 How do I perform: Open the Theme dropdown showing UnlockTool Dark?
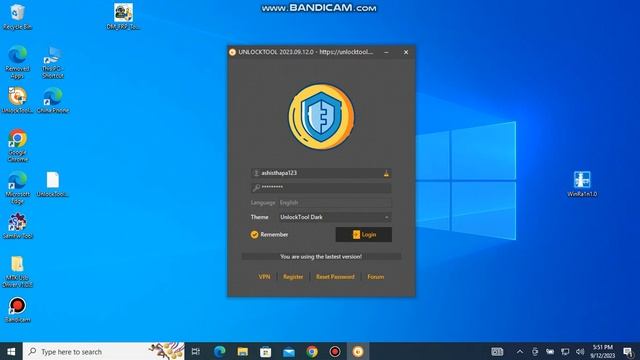[335, 217]
